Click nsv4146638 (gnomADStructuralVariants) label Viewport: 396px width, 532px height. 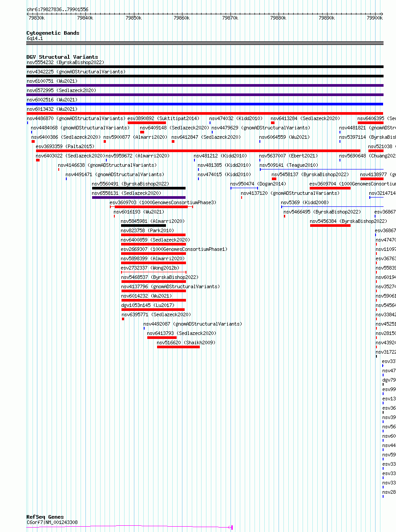107,165
